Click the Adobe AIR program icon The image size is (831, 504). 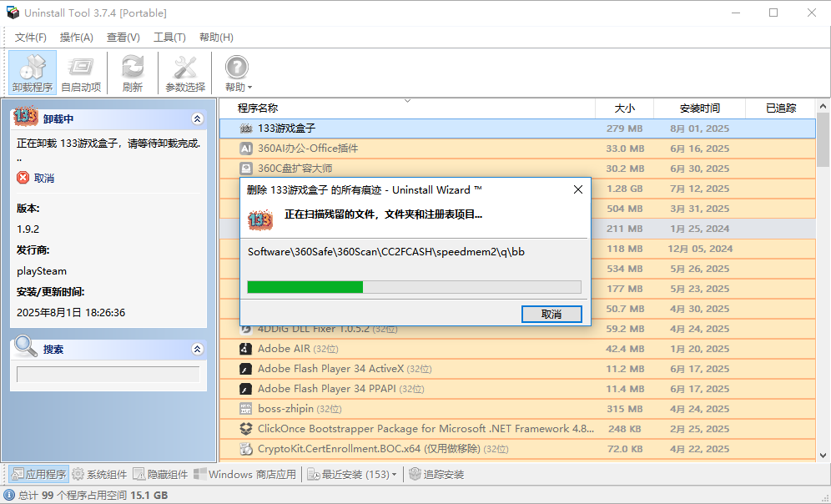tap(245, 349)
